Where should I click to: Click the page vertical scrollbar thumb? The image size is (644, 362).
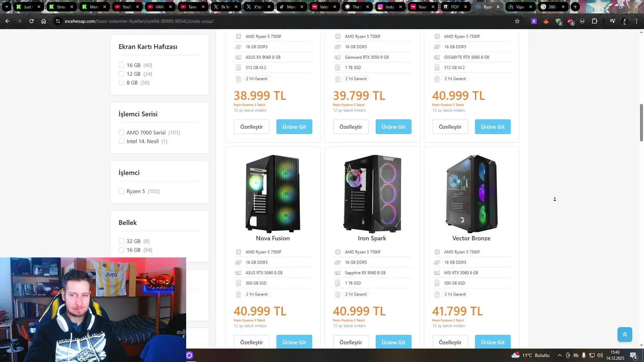(x=641, y=123)
